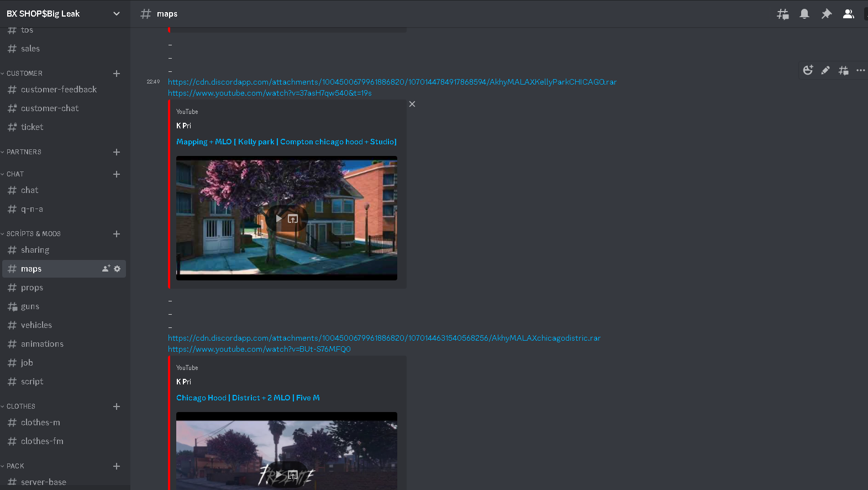This screenshot has width=868, height=490.
Task: Switch to the chat channel
Action: (x=64, y=190)
